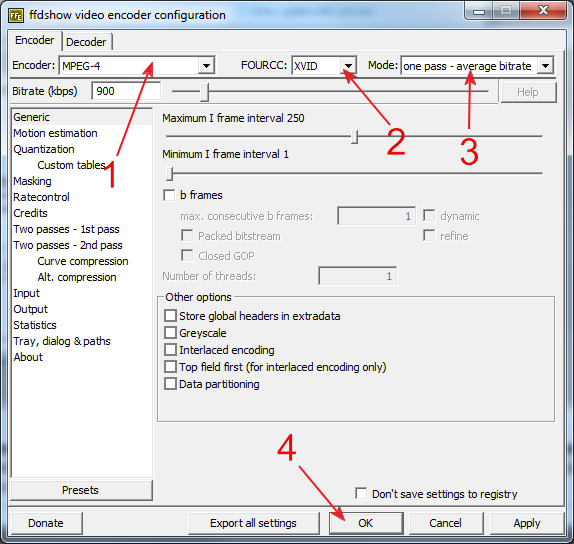Screen dimensions: 574x544
Task: Open the Mode dropdown for one pass
Action: (x=477, y=66)
